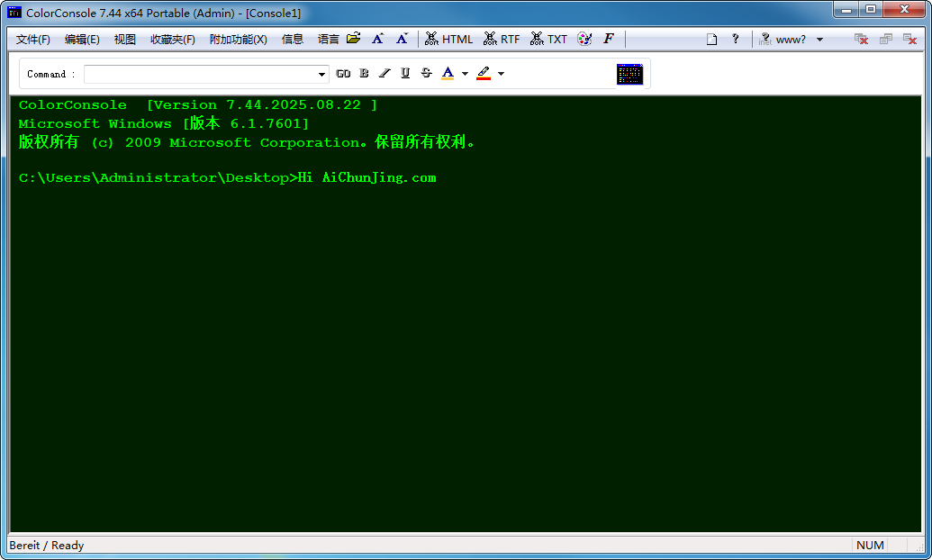This screenshot has height=560, width=932.
Task: Click the Bereit / Ready status text
Action: tap(47, 545)
